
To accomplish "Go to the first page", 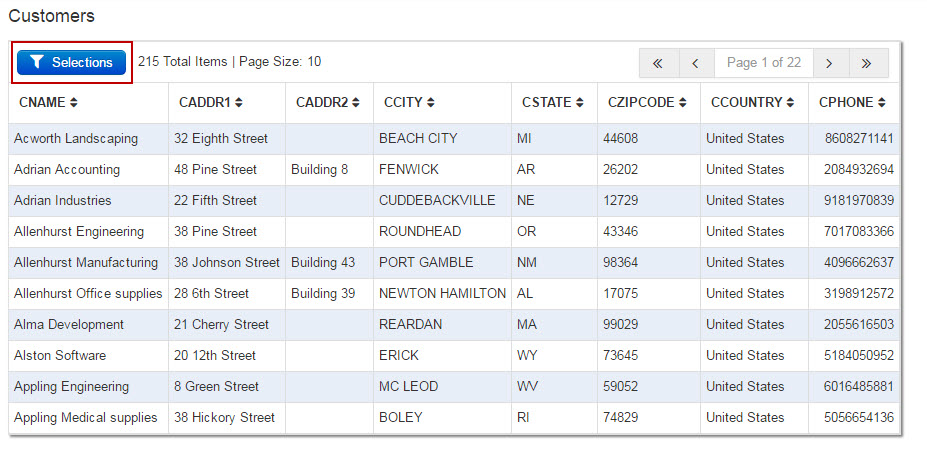I will (659, 63).
